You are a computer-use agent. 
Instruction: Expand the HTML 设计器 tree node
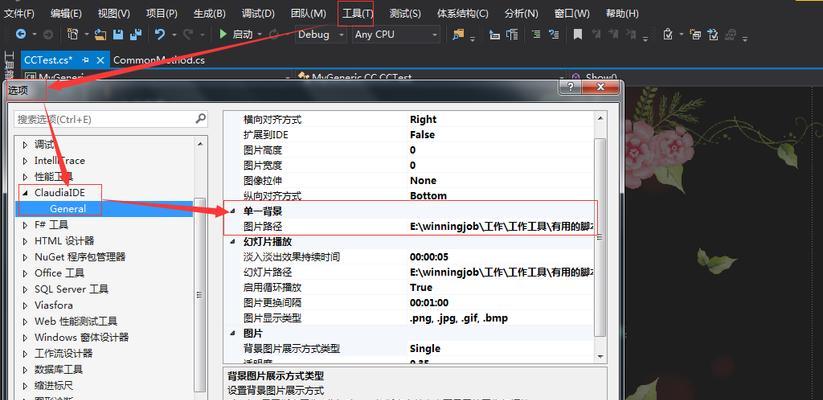pyautogui.click(x=25, y=241)
